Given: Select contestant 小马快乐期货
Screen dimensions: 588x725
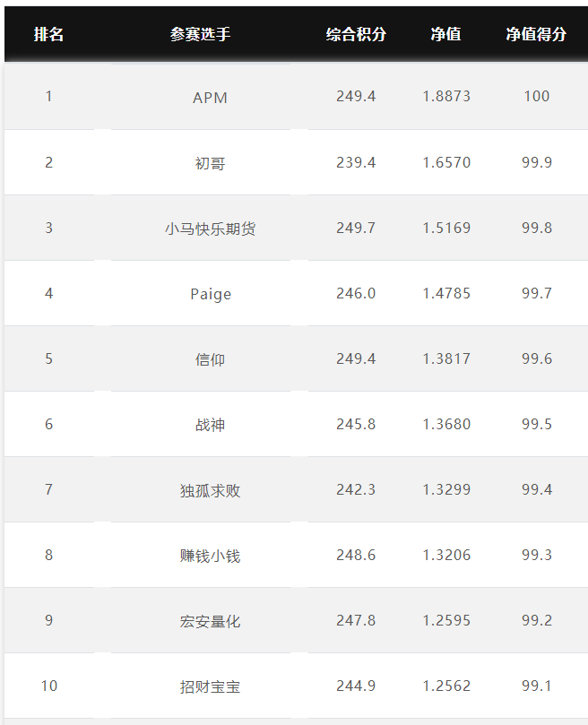Looking at the screenshot, I should [210, 229].
